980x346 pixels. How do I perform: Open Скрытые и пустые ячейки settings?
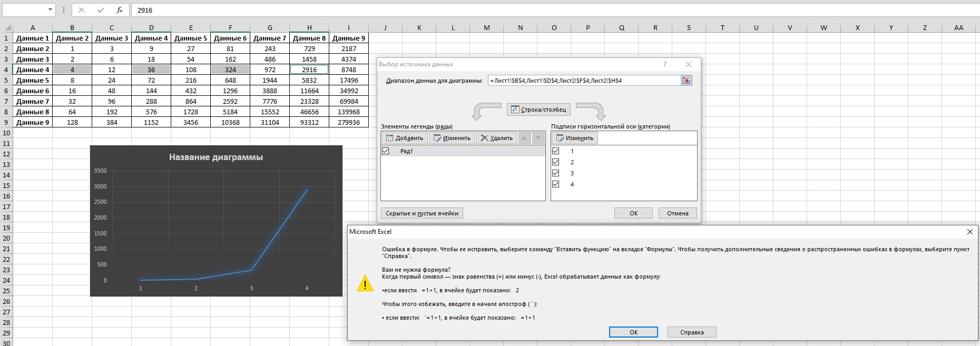click(x=422, y=213)
